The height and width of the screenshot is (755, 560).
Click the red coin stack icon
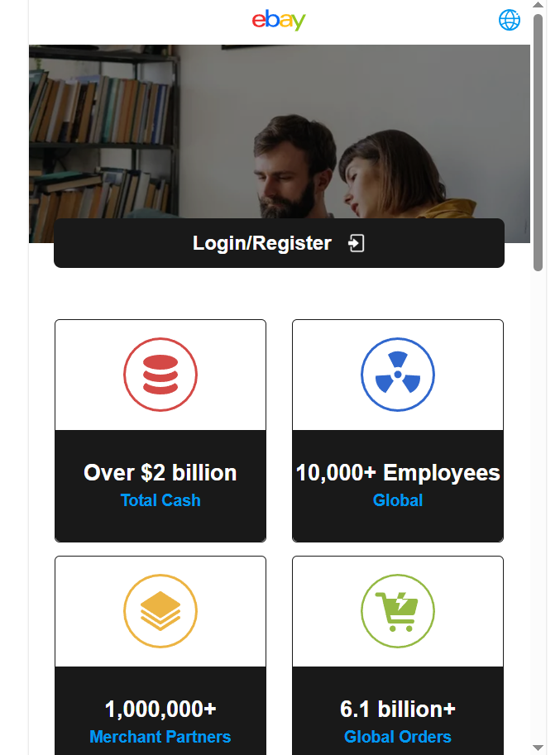point(160,375)
